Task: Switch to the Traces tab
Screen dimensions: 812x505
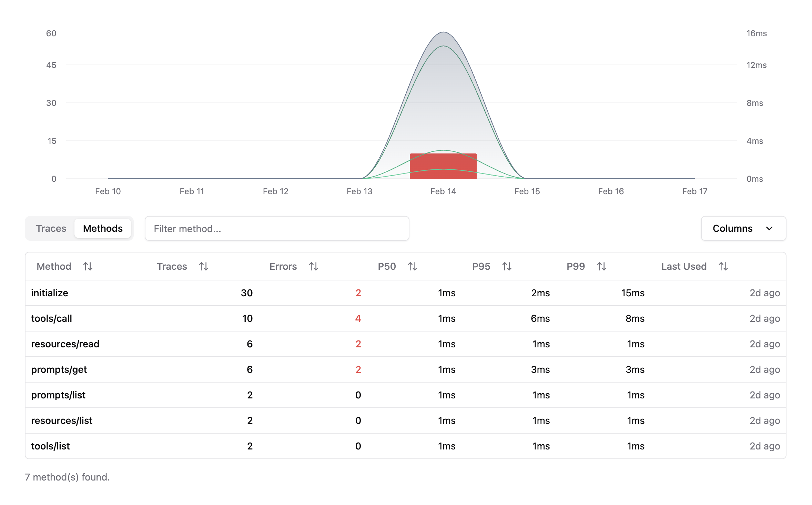Action: tap(51, 228)
